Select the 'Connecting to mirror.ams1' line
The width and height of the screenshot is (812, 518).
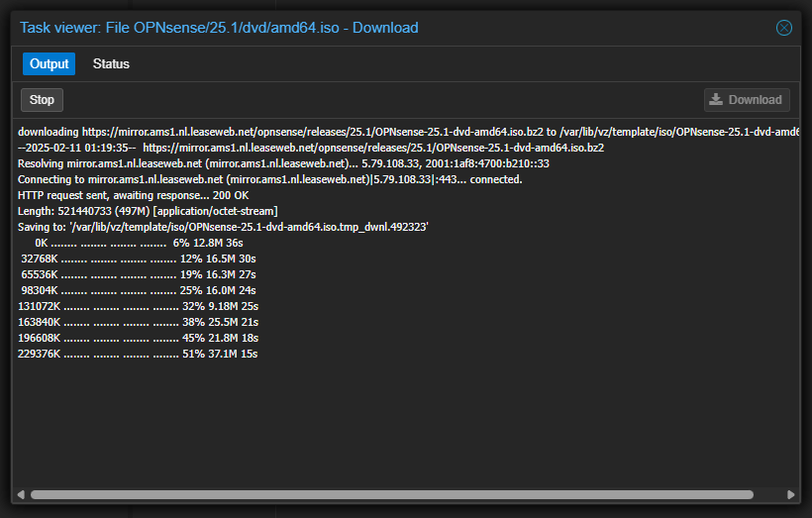point(269,179)
